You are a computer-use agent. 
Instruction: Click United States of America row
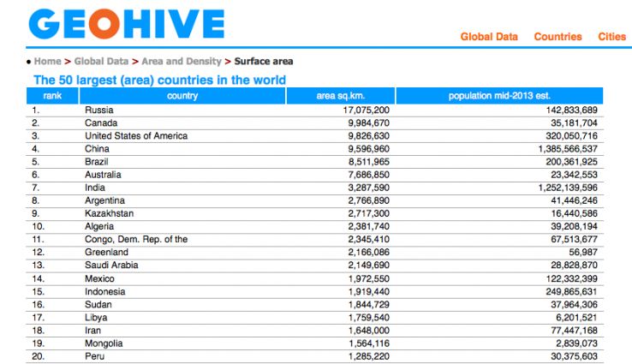tap(136, 136)
